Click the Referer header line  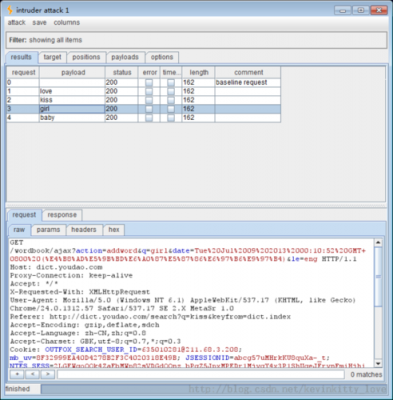(x=150, y=317)
